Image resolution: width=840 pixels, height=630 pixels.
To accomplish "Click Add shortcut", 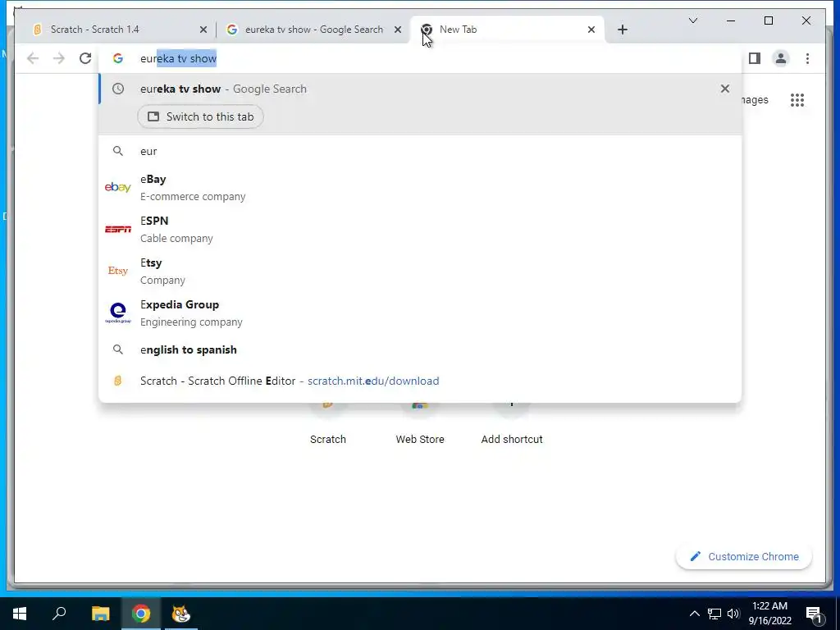I will point(512,423).
